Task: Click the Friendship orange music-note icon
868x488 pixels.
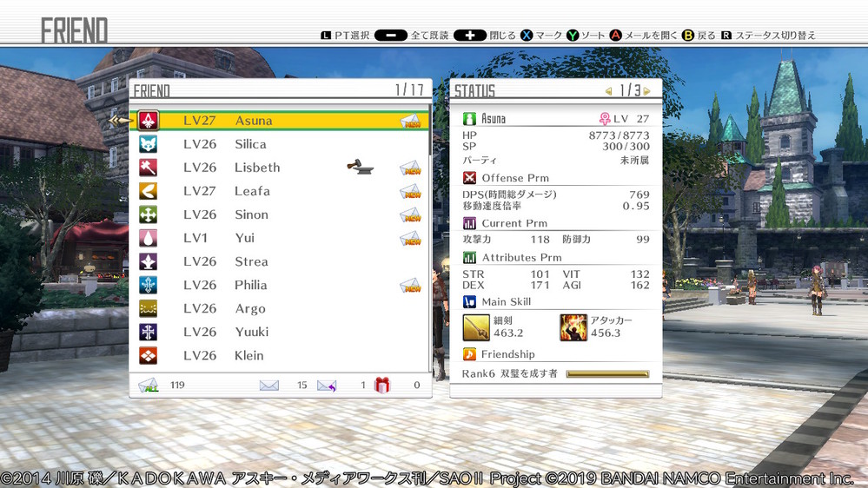Action: coord(469,354)
